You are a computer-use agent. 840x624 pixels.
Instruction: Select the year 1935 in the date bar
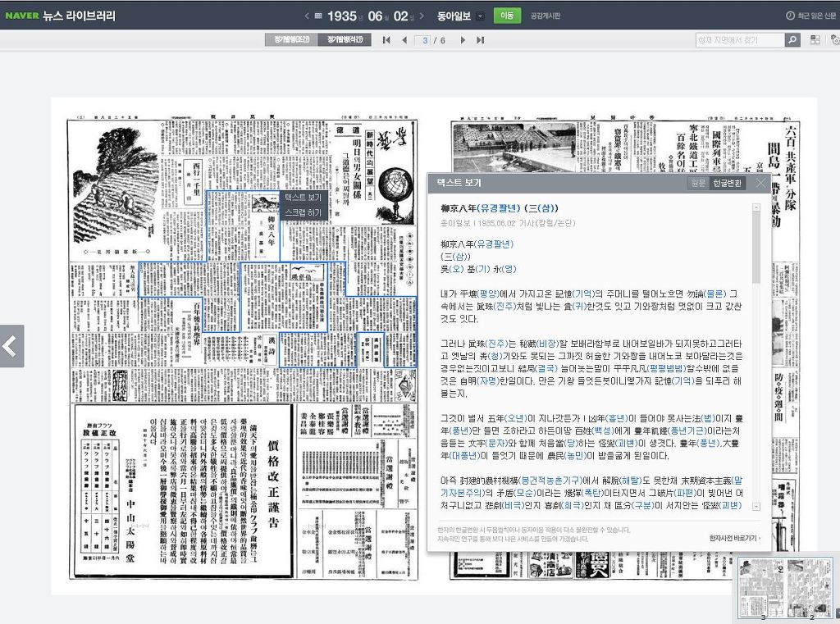pyautogui.click(x=342, y=16)
